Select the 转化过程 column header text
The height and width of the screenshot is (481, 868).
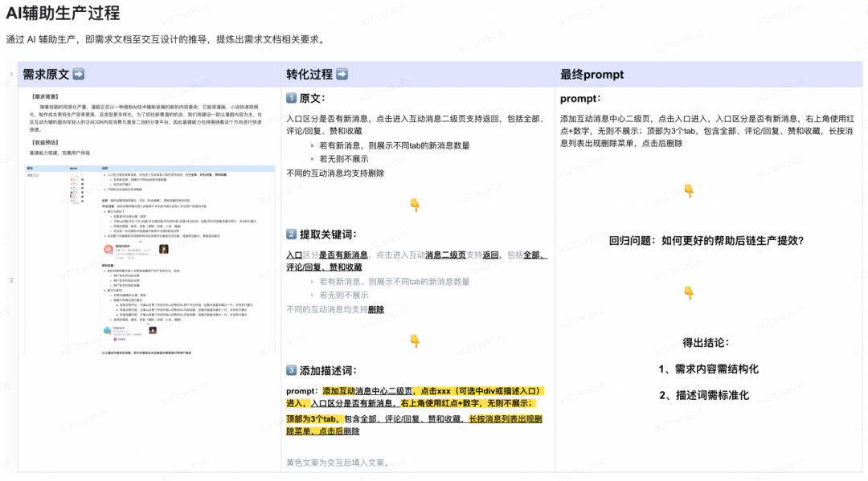click(309, 74)
